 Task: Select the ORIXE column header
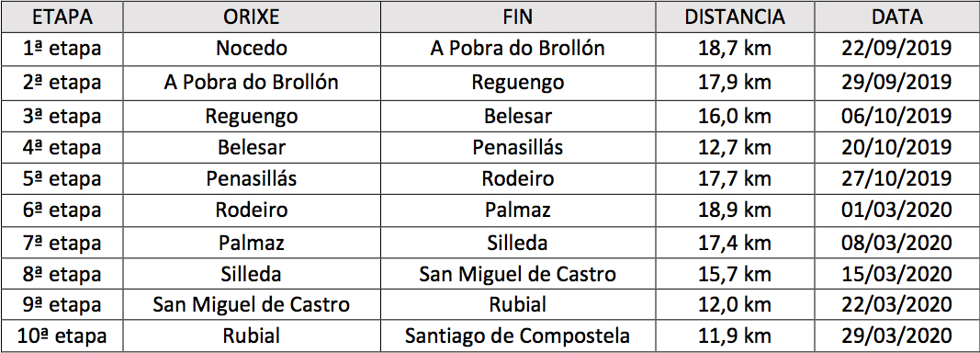252,17
